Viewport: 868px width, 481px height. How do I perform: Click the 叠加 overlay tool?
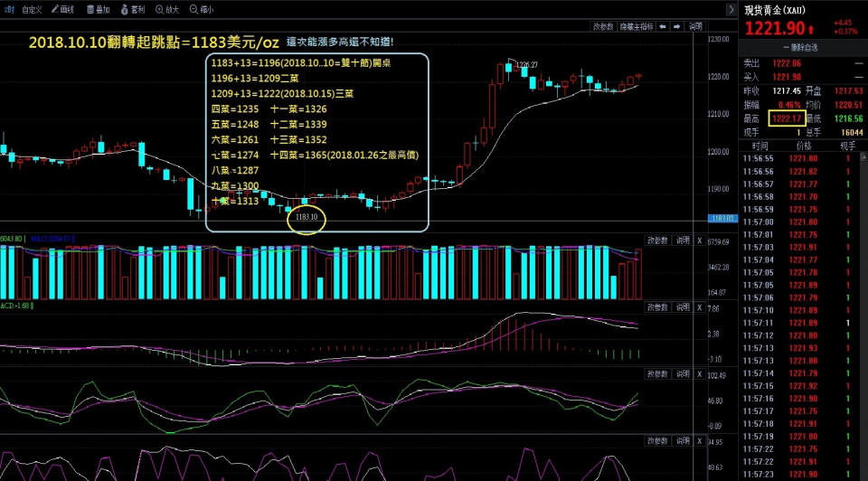[x=98, y=9]
